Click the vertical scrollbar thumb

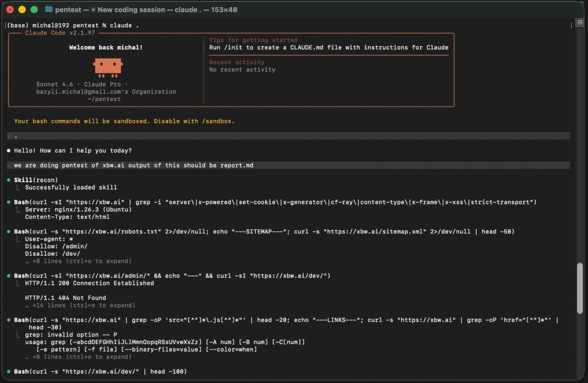pos(580,288)
